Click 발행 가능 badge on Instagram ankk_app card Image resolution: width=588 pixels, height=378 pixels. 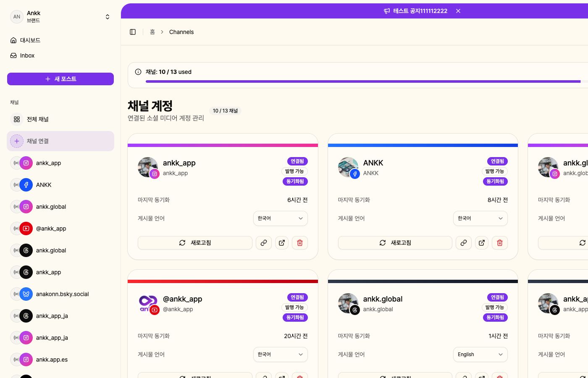[294, 171]
